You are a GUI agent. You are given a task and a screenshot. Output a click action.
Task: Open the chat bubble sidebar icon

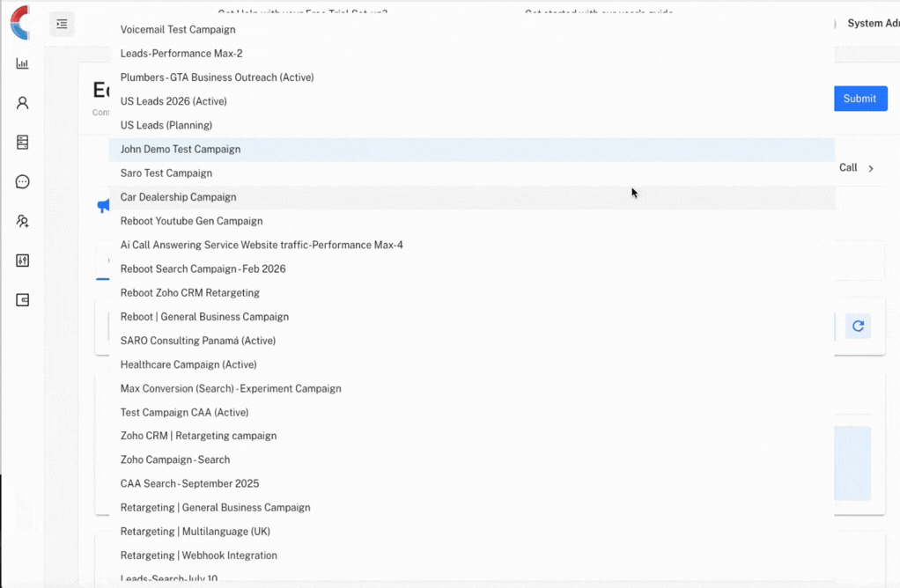point(23,182)
